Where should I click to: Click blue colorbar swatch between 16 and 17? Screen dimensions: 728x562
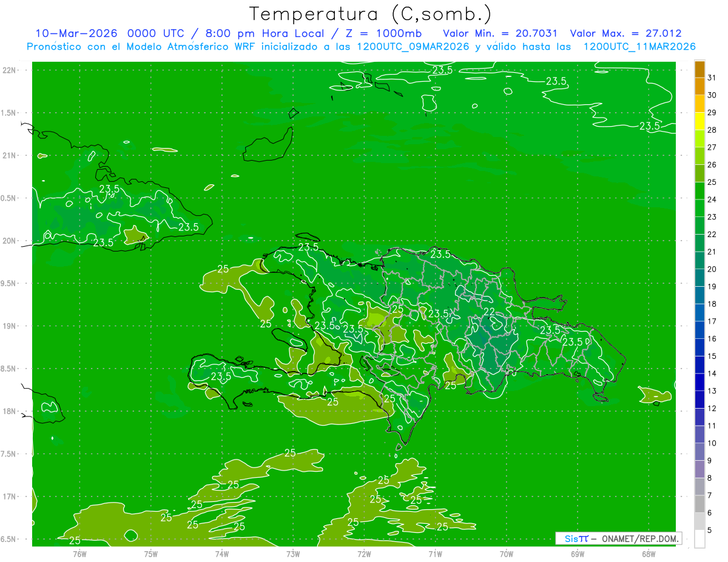699,330
